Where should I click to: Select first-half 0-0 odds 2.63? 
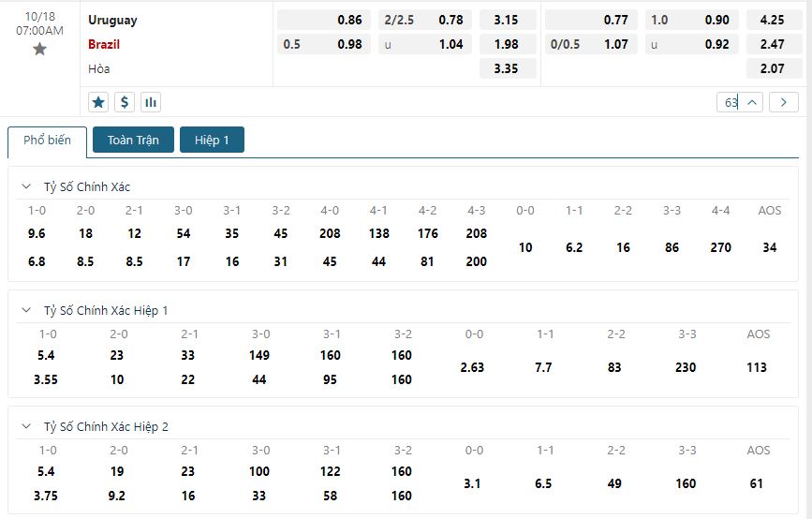click(472, 368)
